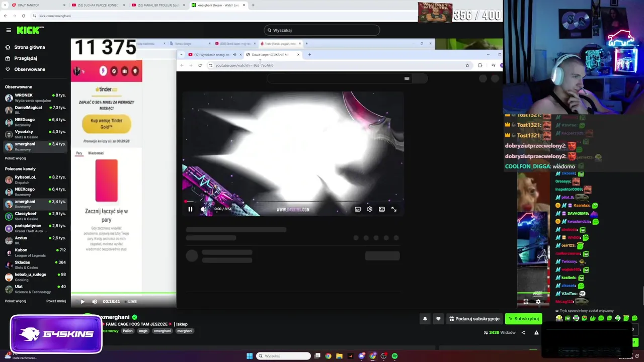The width and height of the screenshot is (644, 362).
Task: Toggle YouTube subtitles icon
Action: point(358,209)
